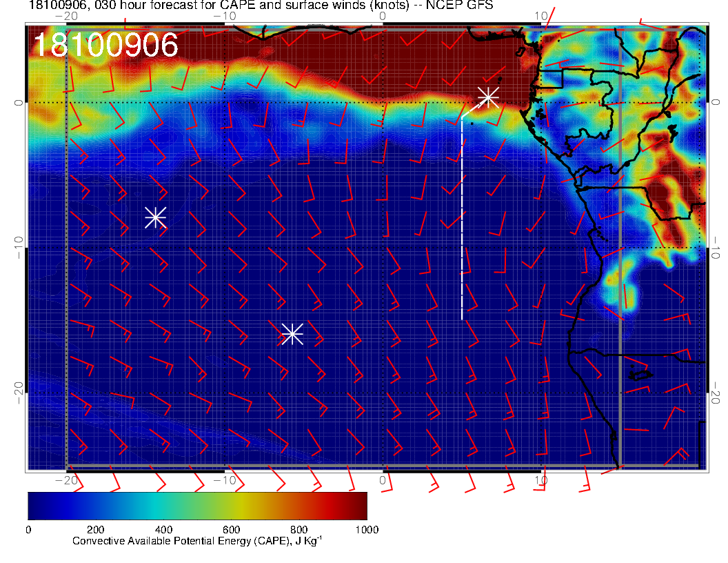This screenshot has width=728, height=563.
Task: Click the white asterisk marker near 16°S
Action: 292,334
